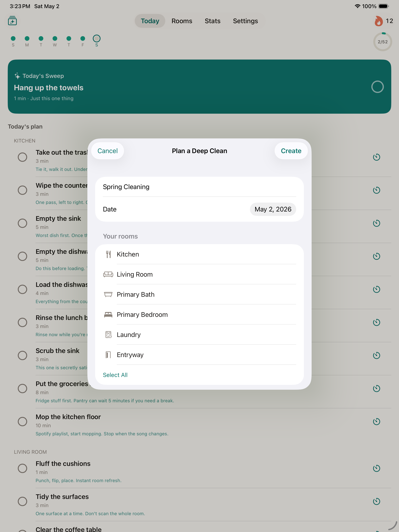This screenshot has height=532, width=399.
Task: Tap the Entryway door icon
Action: (x=108, y=355)
